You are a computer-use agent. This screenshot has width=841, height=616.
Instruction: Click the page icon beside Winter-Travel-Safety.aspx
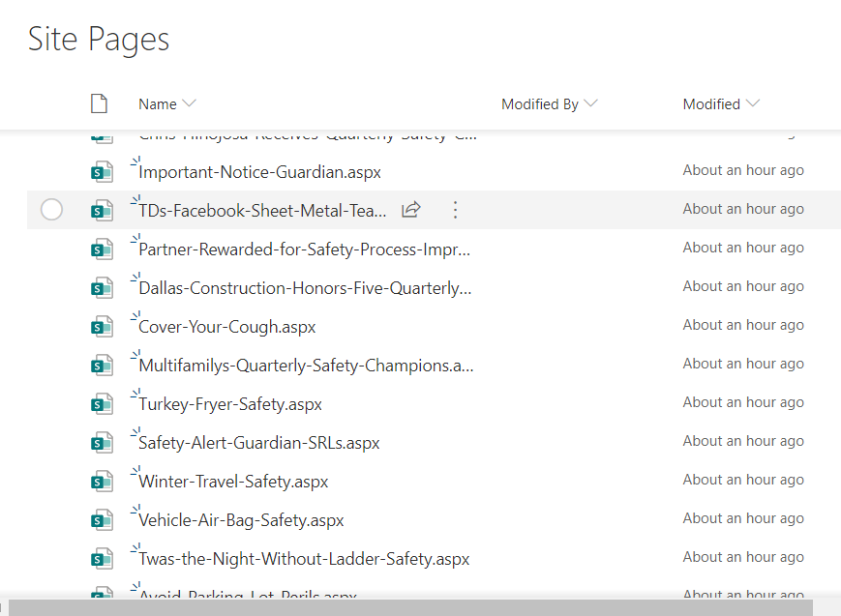pos(102,481)
